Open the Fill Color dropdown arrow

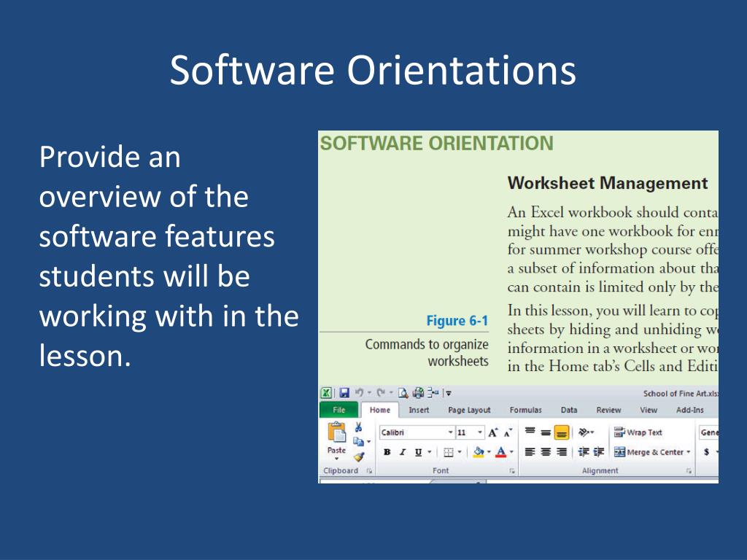[x=489, y=452]
